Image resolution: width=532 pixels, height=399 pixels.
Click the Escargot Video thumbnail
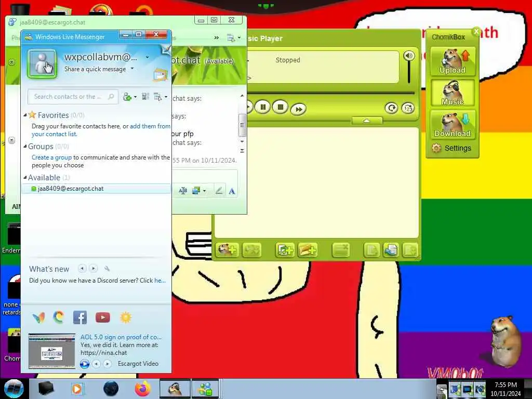click(51, 351)
